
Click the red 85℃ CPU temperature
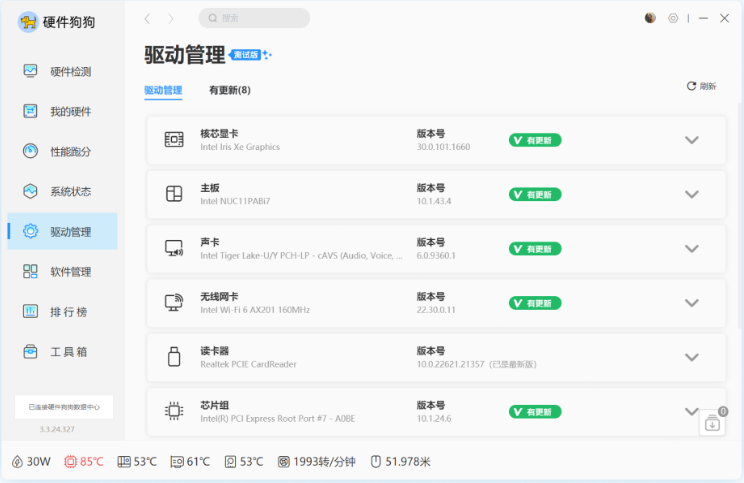84,462
